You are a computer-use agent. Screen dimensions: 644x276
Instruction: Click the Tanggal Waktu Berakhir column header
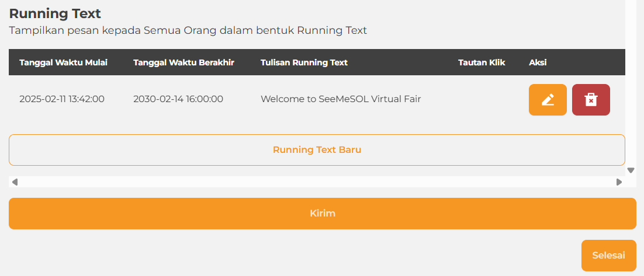tap(183, 62)
